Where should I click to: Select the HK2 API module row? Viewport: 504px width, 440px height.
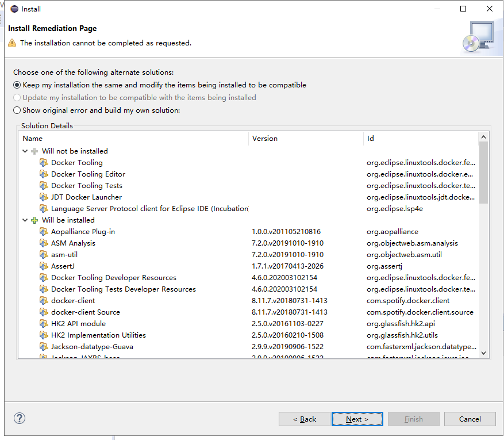[x=248, y=324]
